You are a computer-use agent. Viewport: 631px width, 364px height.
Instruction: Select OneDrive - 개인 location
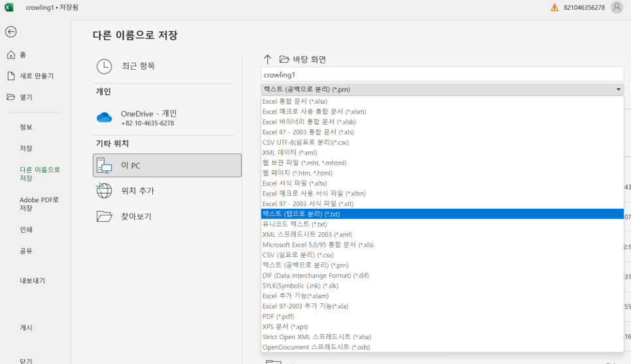pos(167,117)
